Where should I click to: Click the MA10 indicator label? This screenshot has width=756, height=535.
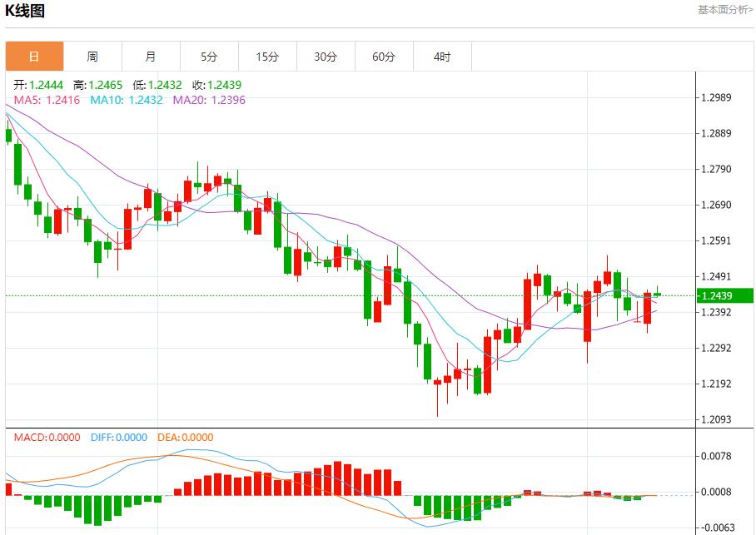[x=126, y=100]
